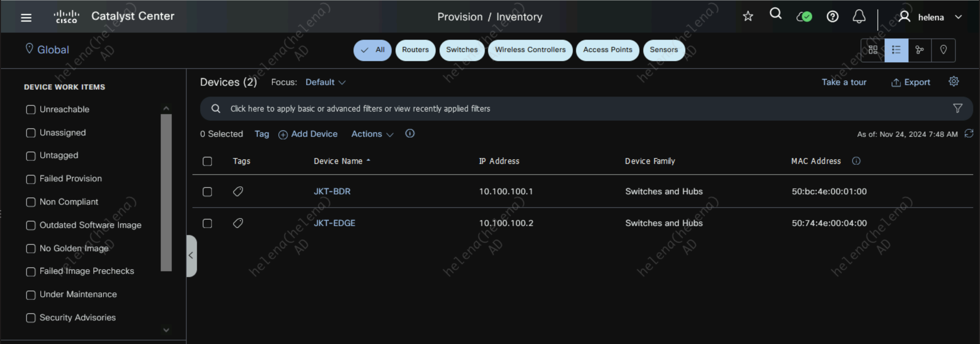The width and height of the screenshot is (980, 344).
Task: Filter devices by Switches tab
Action: (462, 50)
